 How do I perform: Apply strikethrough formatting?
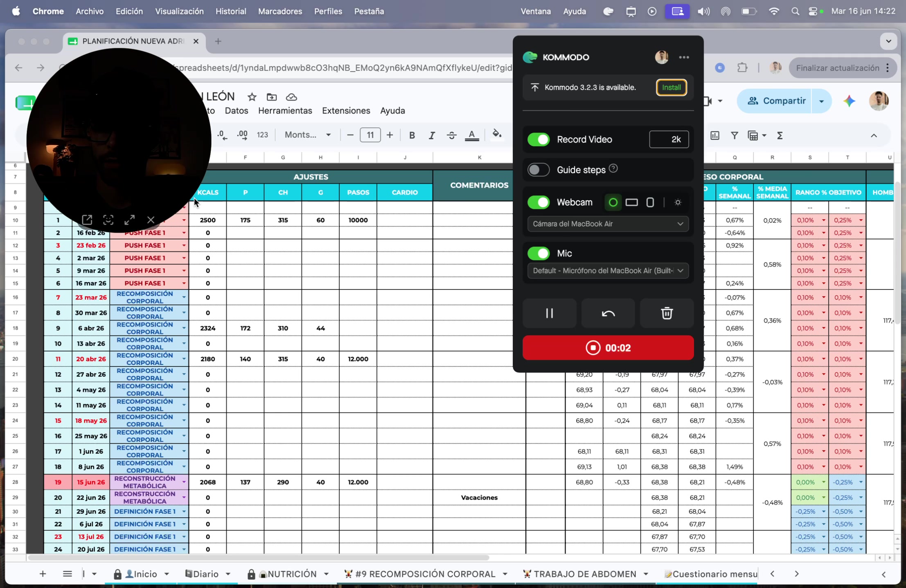click(451, 135)
